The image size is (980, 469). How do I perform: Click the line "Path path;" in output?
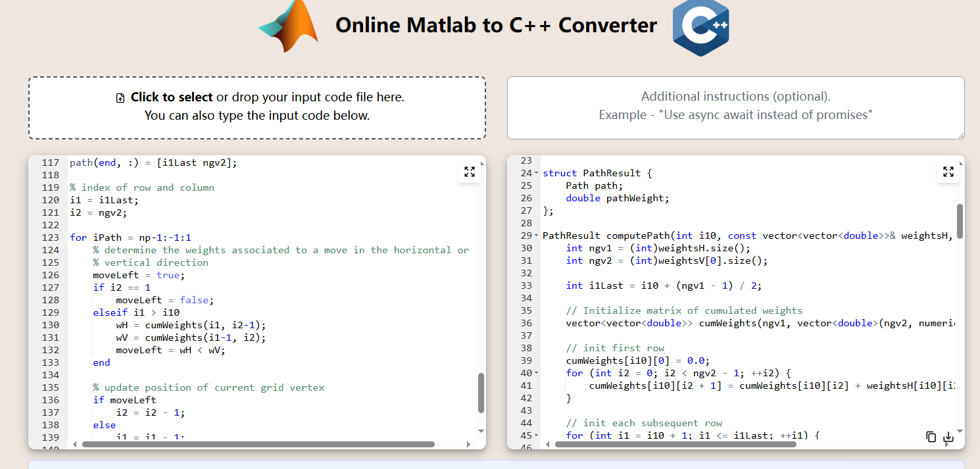[595, 185]
